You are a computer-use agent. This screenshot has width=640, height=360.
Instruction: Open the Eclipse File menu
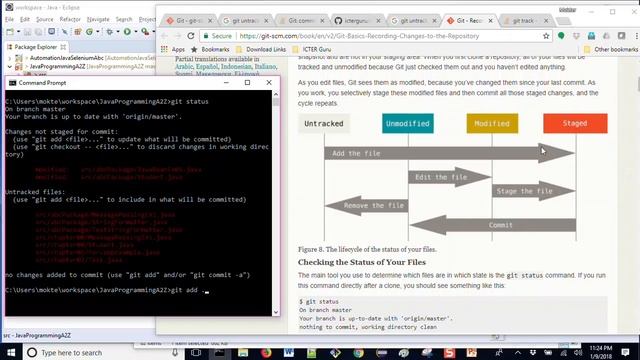click(9, 19)
